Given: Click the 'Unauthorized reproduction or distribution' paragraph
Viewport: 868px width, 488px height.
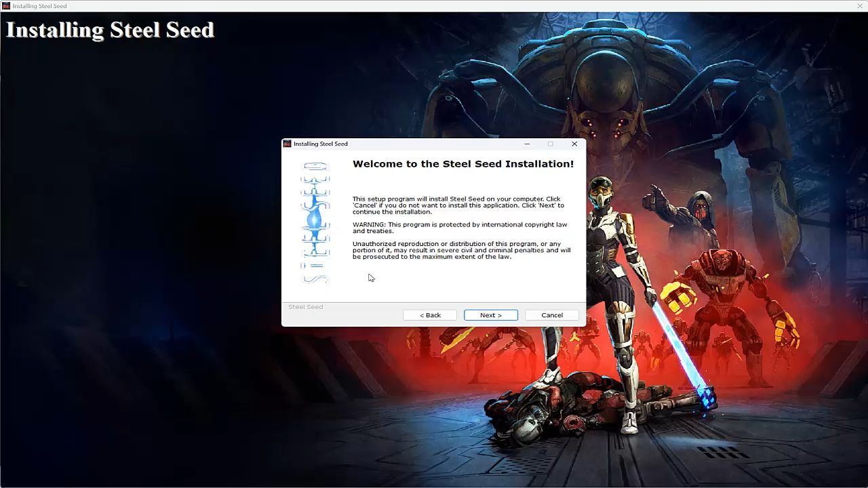Looking at the screenshot, I should click(462, 250).
